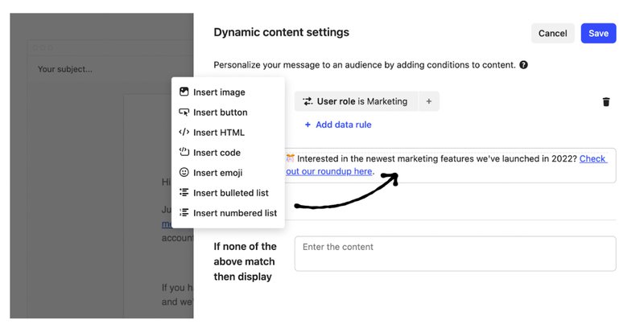Click the swap arrows icon in User role rule

(x=308, y=101)
